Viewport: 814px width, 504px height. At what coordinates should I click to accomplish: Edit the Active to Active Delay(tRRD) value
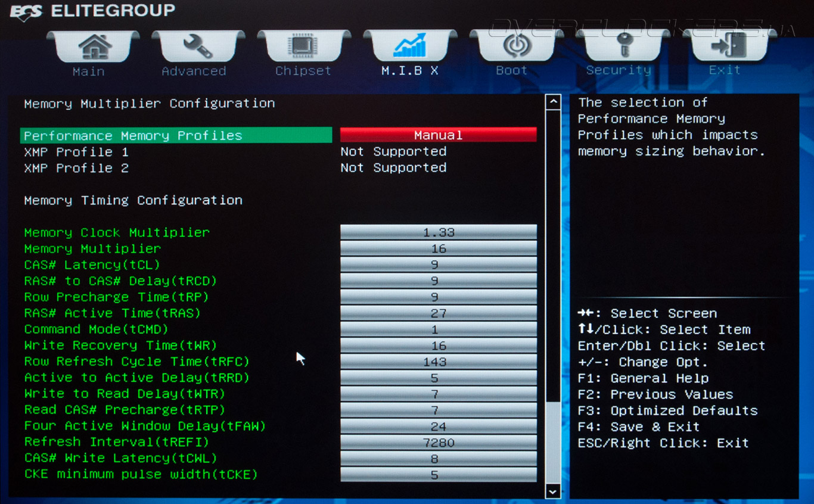coord(439,378)
